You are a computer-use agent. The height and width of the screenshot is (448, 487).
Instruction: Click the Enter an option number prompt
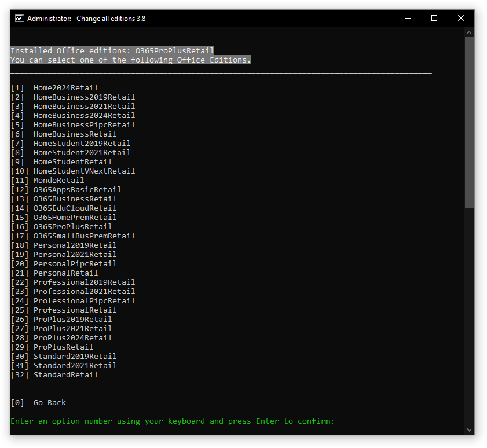(x=172, y=421)
